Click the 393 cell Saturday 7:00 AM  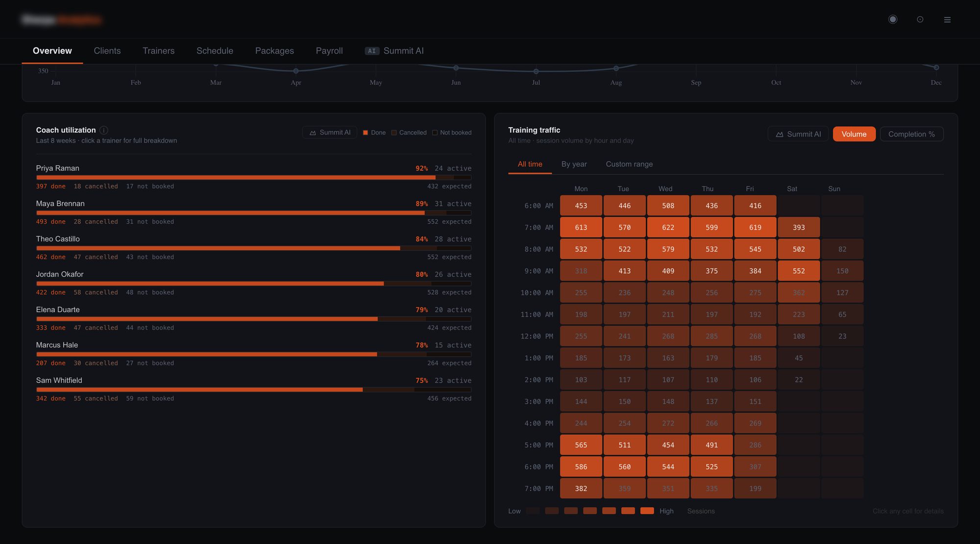799,227
